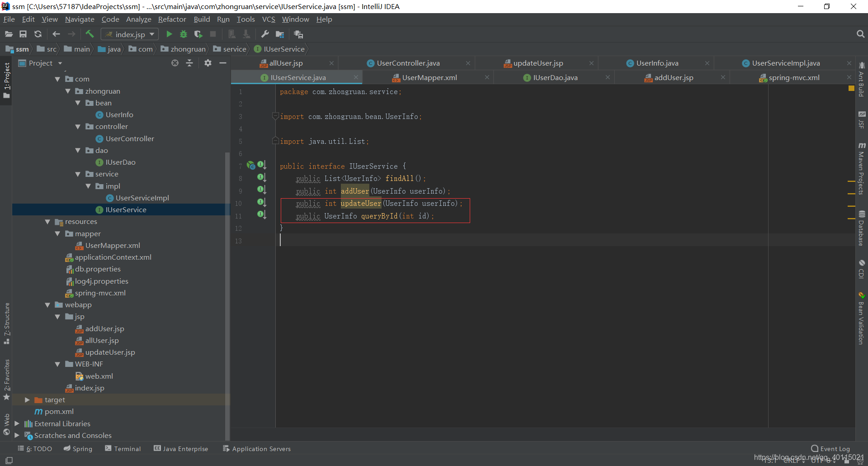
Task: Navigate forward with the right arrow icon
Action: click(71, 34)
